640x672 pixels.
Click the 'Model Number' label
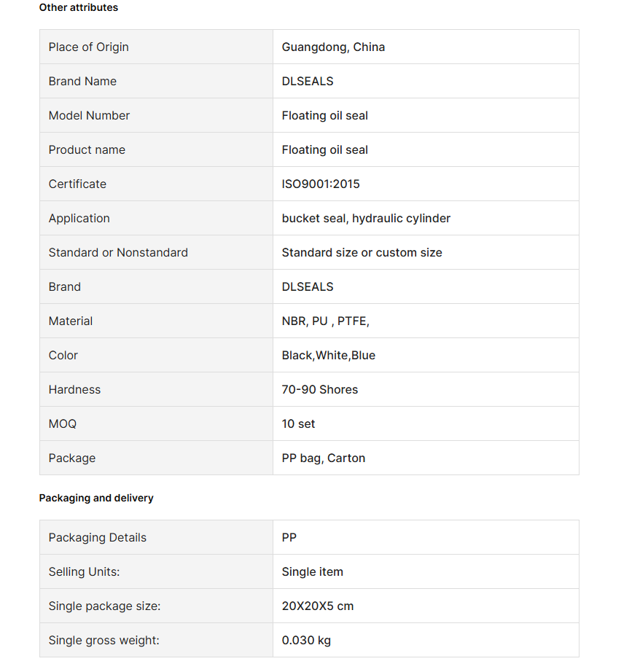point(89,115)
